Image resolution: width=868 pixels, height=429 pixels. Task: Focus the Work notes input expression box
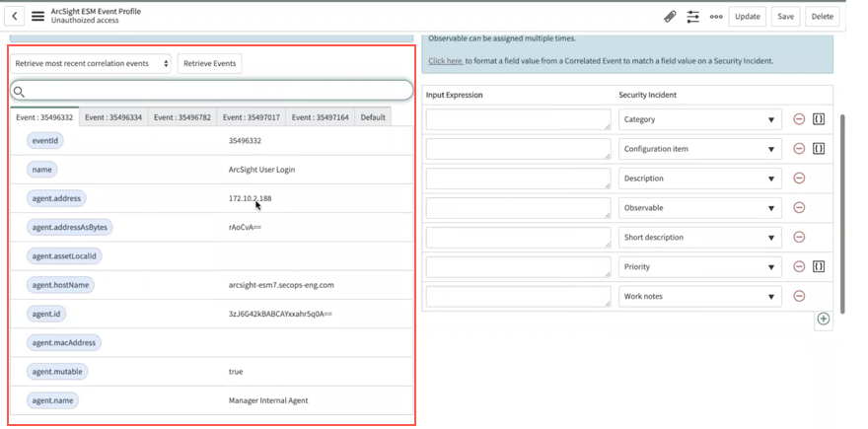(518, 296)
